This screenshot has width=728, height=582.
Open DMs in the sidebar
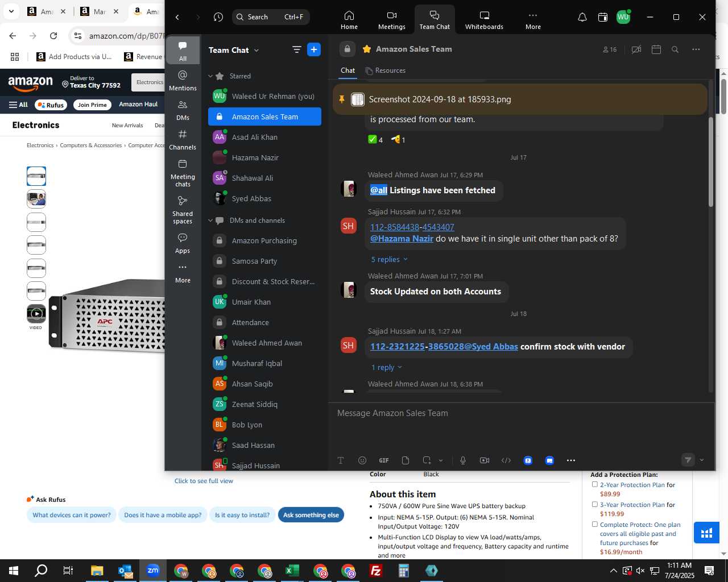point(183,110)
